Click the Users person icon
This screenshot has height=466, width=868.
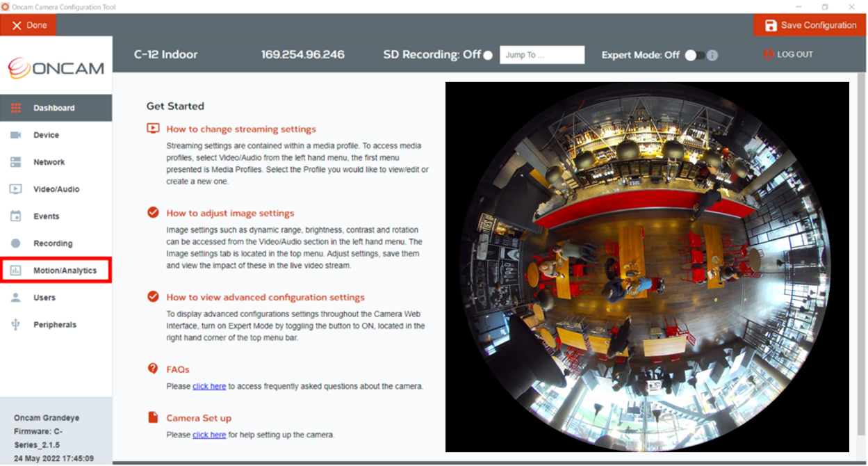click(x=16, y=298)
